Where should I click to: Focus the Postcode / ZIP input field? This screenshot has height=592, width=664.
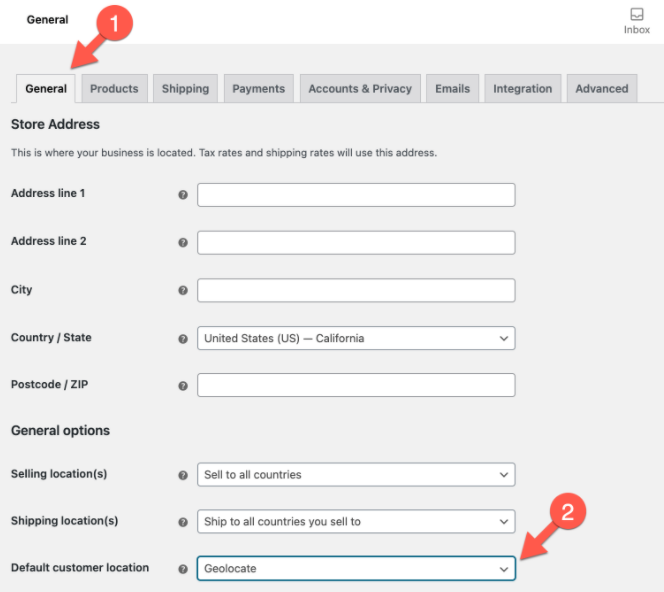[356, 385]
